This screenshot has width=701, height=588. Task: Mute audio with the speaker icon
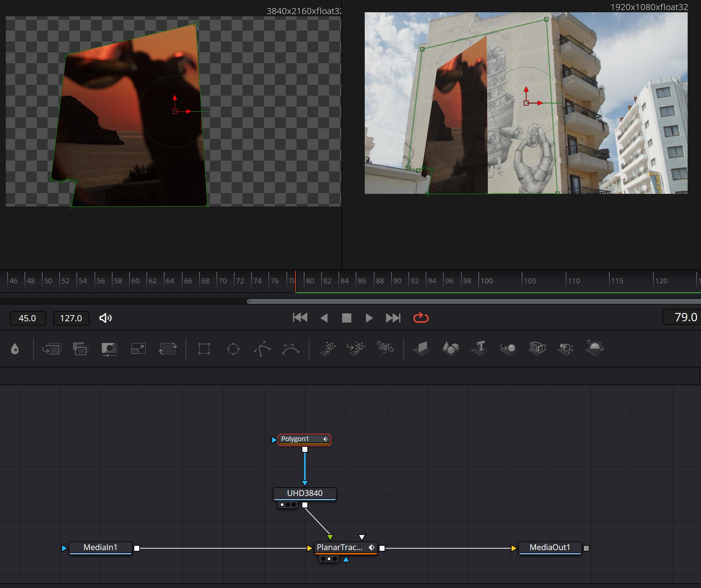[105, 318]
